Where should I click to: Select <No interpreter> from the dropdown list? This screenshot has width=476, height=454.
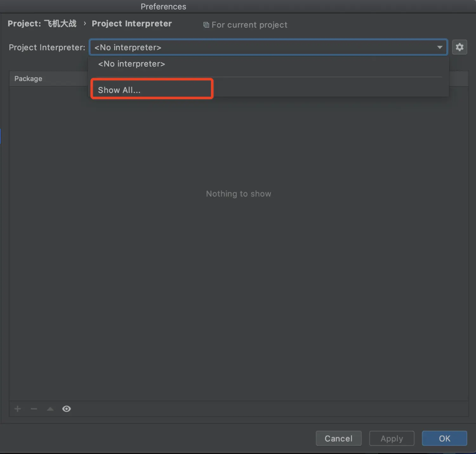(131, 64)
